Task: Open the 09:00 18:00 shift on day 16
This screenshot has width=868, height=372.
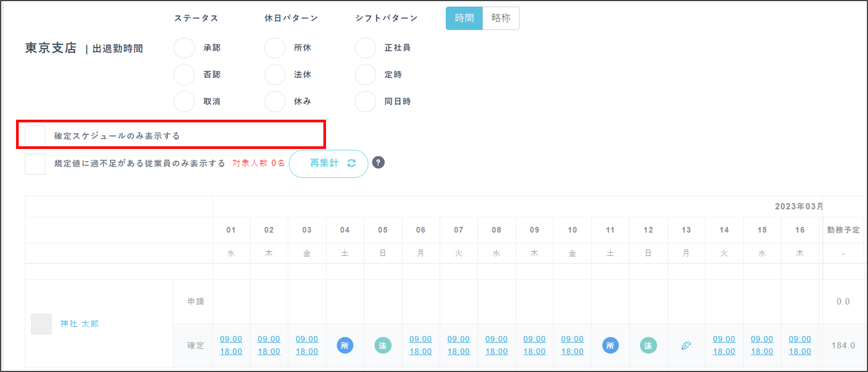Action: pos(800,345)
